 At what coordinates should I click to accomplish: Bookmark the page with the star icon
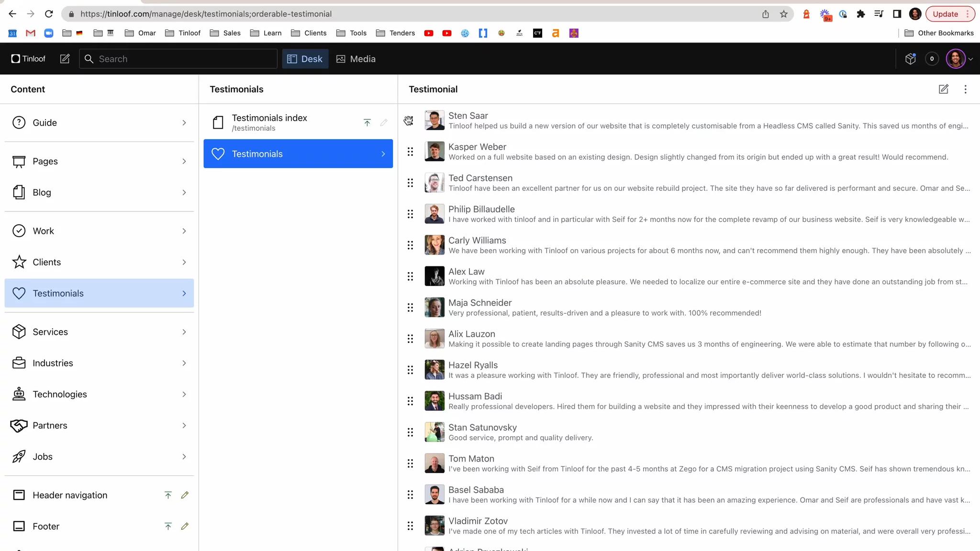coord(783,14)
